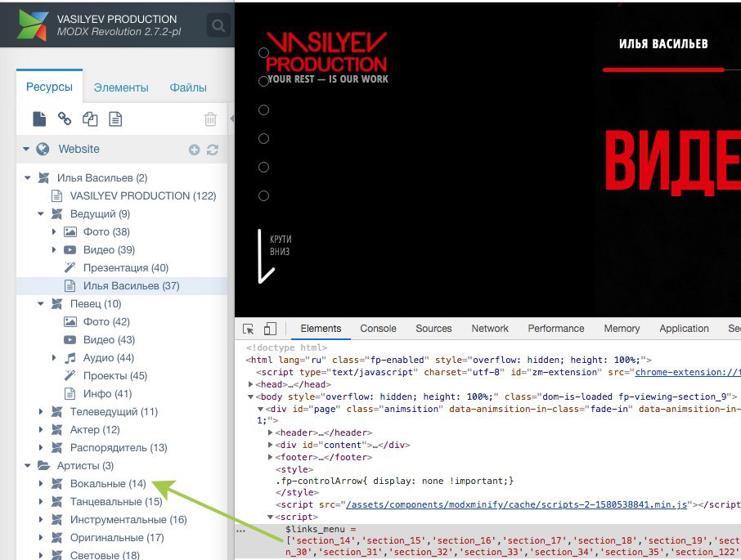This screenshot has height=560, width=741.
Task: Collapse the Ведущий (9) node
Action: click(x=41, y=214)
